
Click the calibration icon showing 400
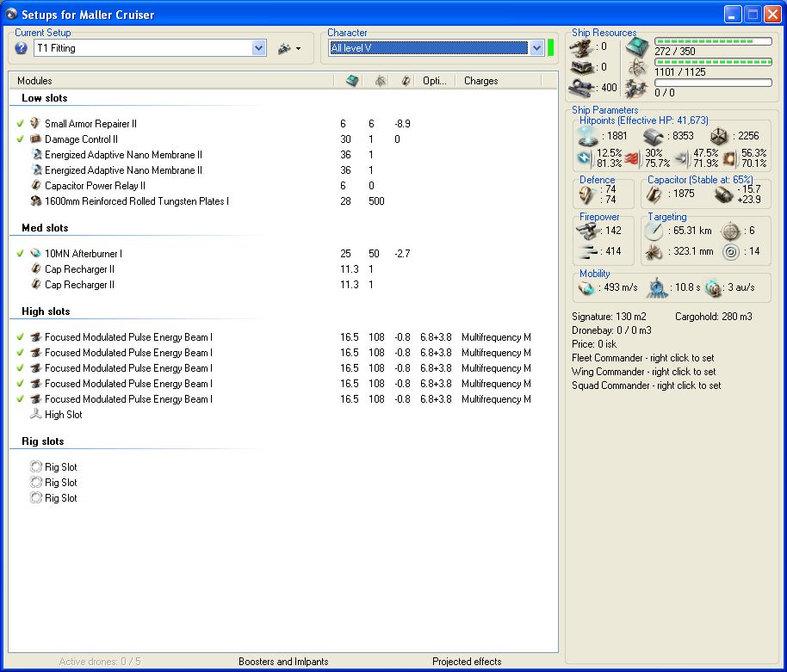tap(583, 87)
